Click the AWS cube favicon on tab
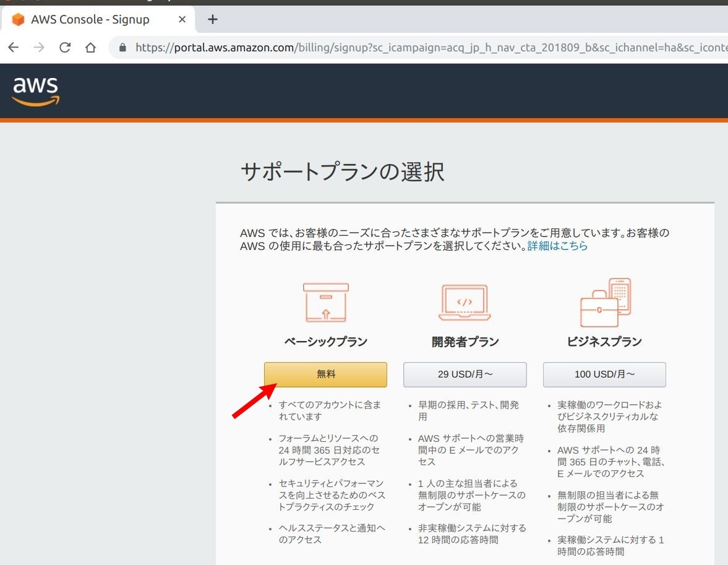 point(18,20)
